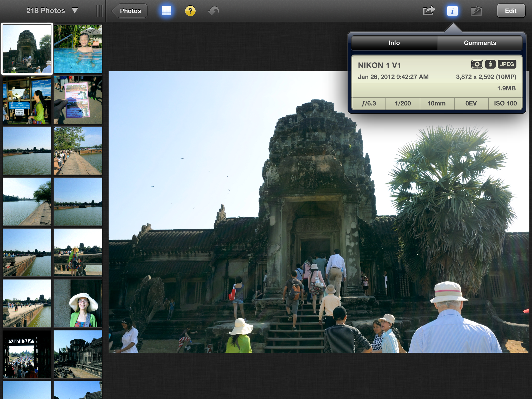Click the f/6.3 aperture cell
This screenshot has height=399, width=532.
[369, 103]
